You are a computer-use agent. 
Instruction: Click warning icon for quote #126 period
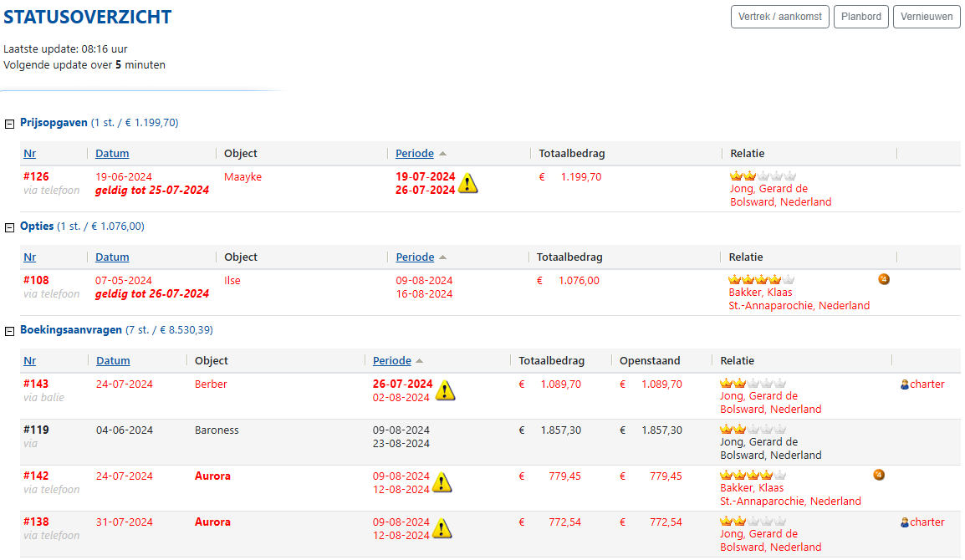tap(468, 183)
